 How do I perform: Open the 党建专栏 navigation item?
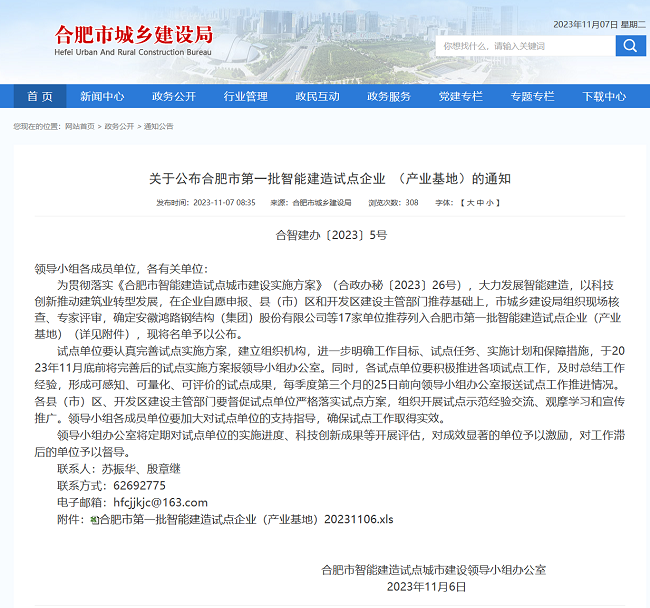460,97
